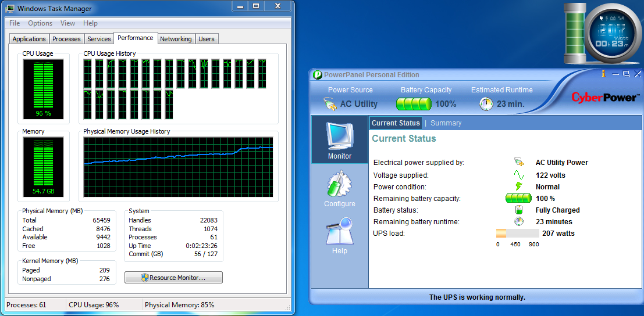
Task: Click the Cached value 8476
Action: coord(103,229)
